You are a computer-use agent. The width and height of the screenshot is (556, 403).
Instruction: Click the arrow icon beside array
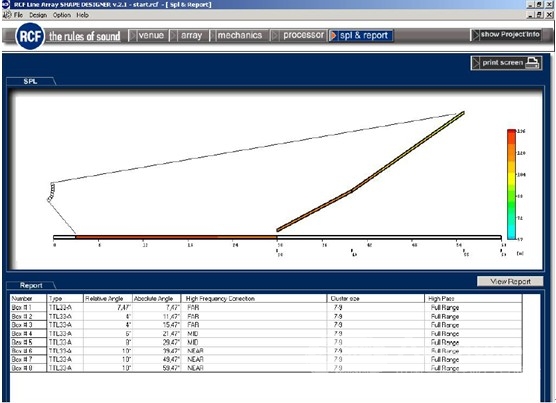click(173, 35)
